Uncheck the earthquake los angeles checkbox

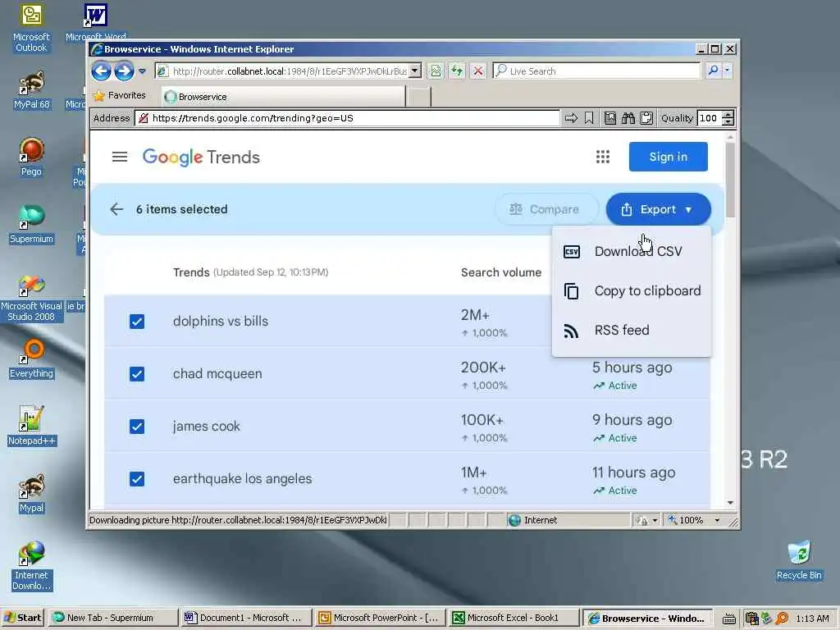tap(137, 478)
